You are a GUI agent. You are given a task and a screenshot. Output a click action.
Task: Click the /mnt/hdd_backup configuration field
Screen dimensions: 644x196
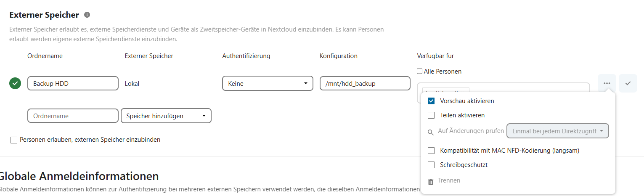pyautogui.click(x=365, y=83)
